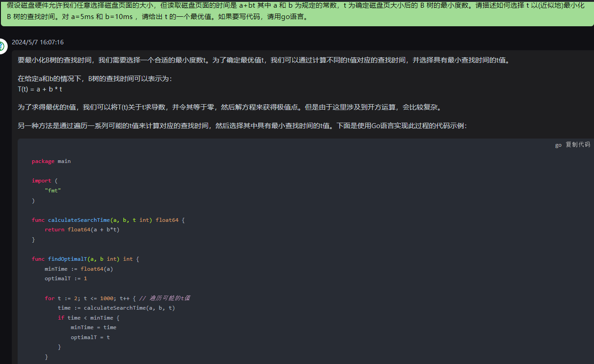This screenshot has width=594, height=364.
Task: Click the timestamp 2024/5/7 16:07:16
Action: [x=38, y=42]
